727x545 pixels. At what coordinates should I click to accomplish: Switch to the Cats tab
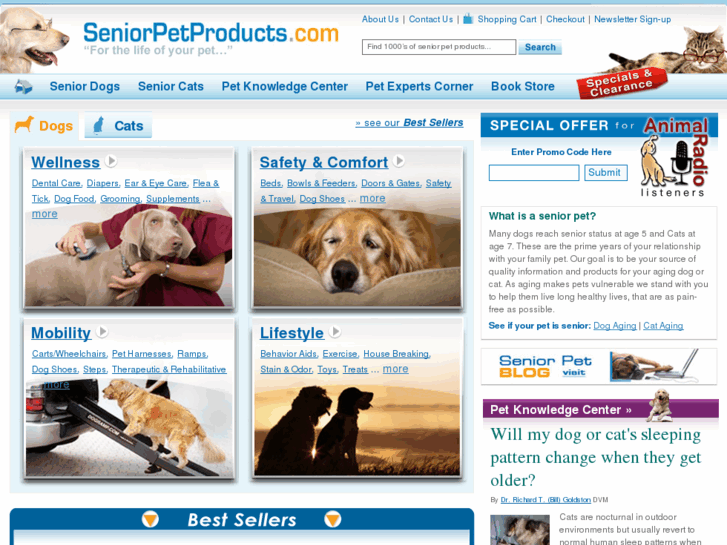[118, 125]
